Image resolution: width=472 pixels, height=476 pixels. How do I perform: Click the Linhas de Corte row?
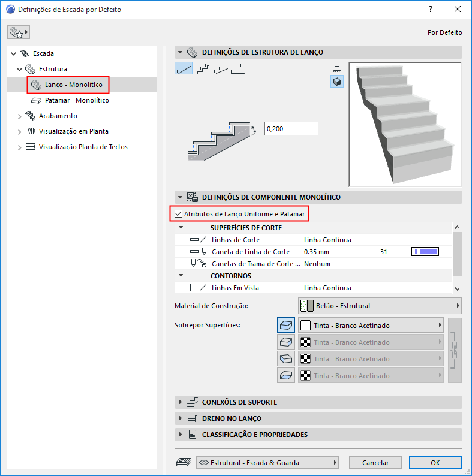coord(313,240)
